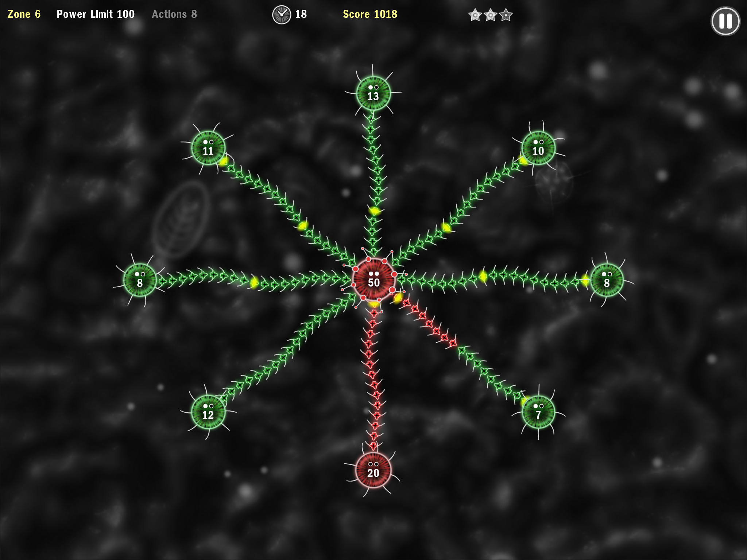Click the clock timer icon
The image size is (747, 560).
(x=282, y=15)
